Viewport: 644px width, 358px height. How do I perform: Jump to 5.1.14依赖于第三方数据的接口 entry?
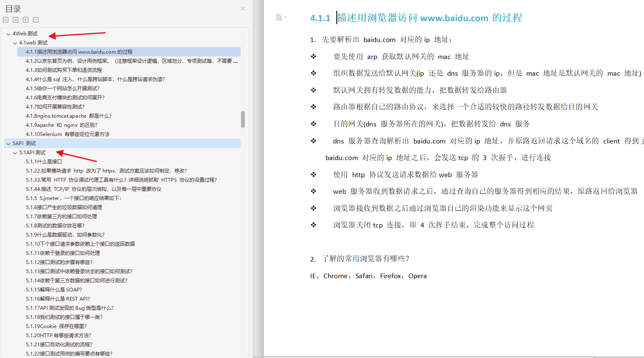(77, 280)
